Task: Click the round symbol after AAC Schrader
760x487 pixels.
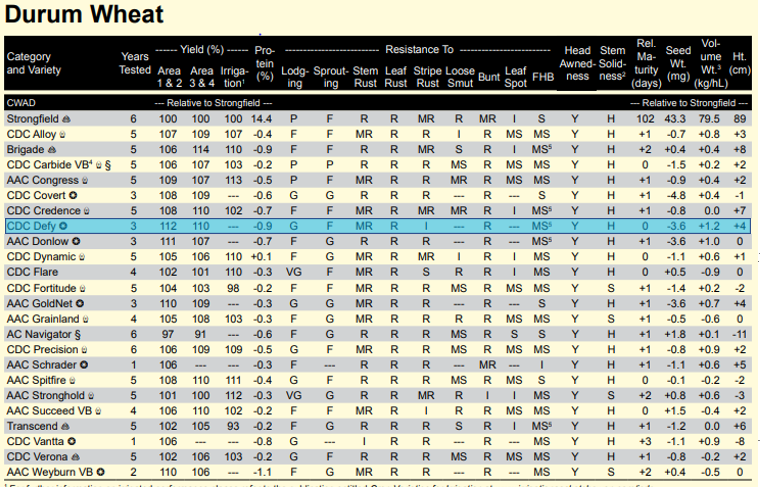Action: pyautogui.click(x=84, y=365)
